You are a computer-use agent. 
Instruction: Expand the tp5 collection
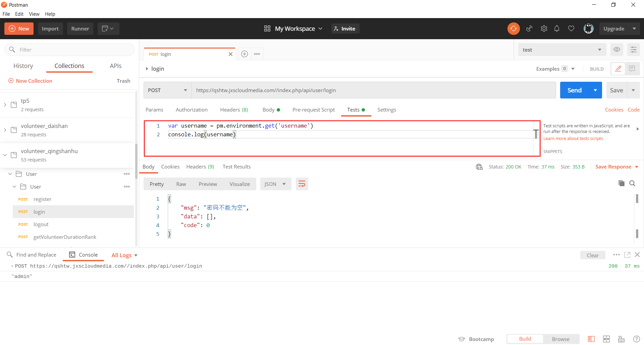tap(5, 105)
